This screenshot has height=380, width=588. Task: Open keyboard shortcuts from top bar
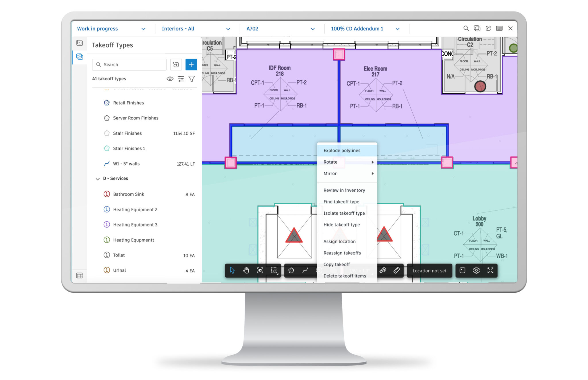499,28
